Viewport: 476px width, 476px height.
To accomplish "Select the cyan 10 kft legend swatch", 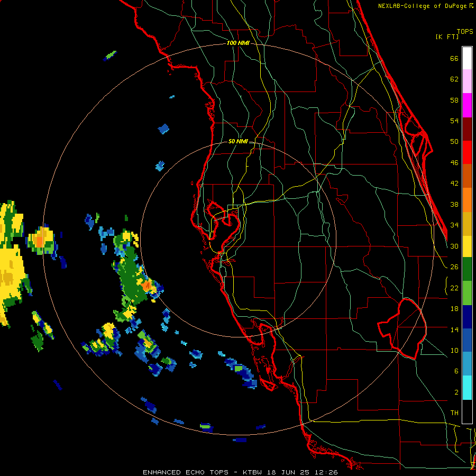I will [467, 388].
